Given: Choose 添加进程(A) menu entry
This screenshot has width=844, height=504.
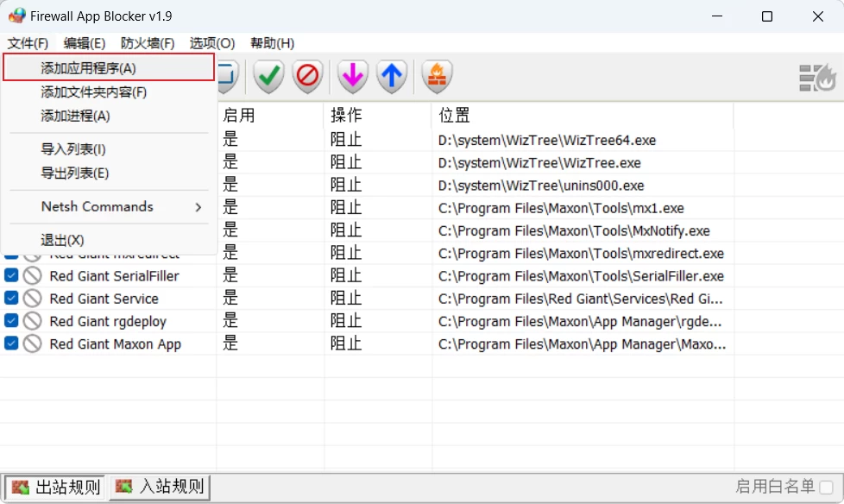Looking at the screenshot, I should click(109, 116).
